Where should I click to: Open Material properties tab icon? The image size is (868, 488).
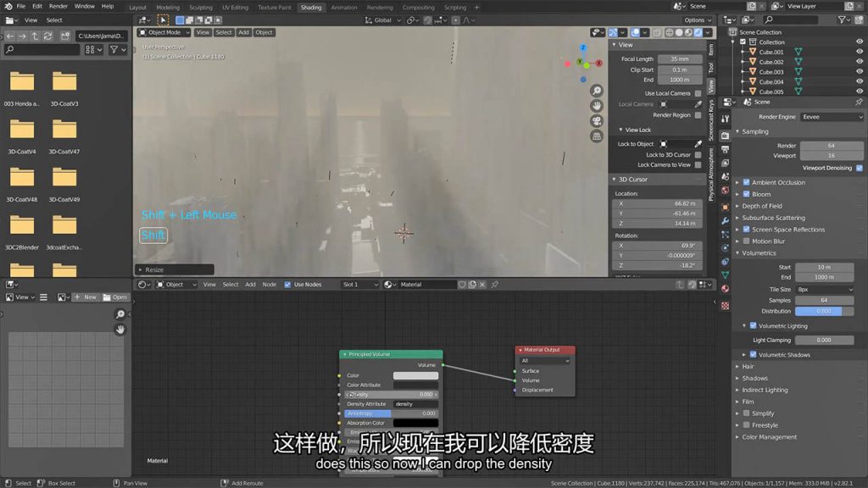(x=726, y=289)
